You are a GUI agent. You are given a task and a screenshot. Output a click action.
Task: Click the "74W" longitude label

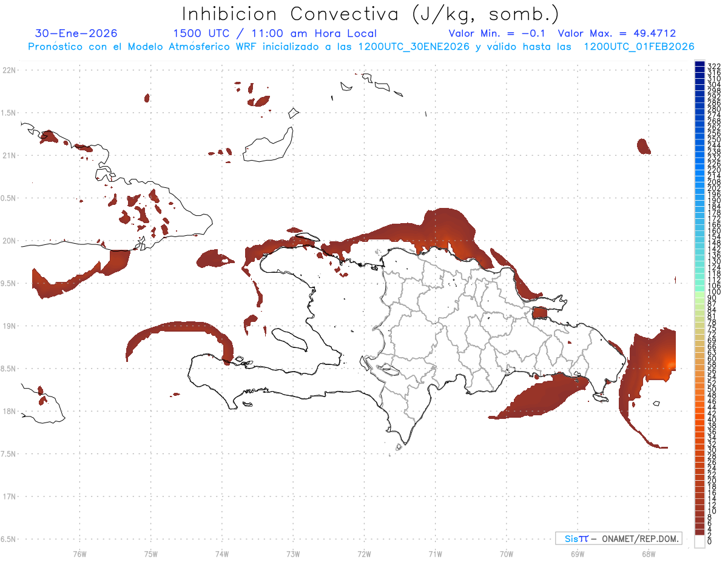point(221,553)
